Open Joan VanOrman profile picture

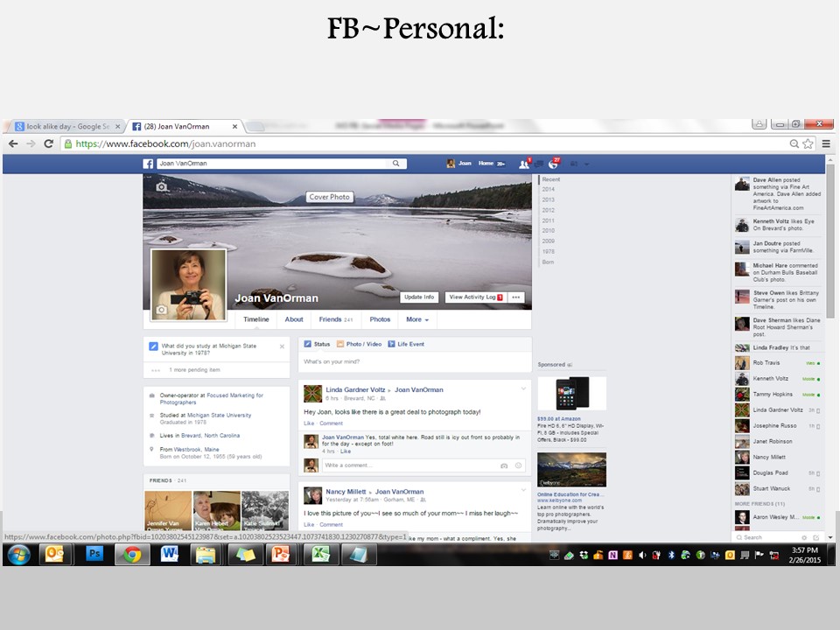(x=188, y=285)
